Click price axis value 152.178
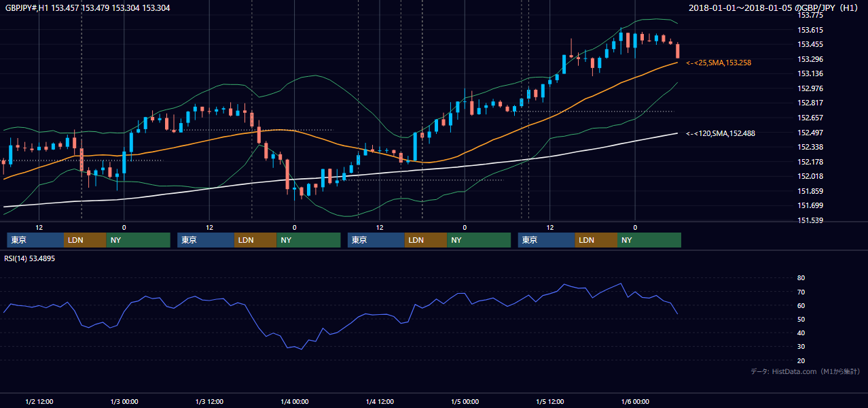 (810, 162)
